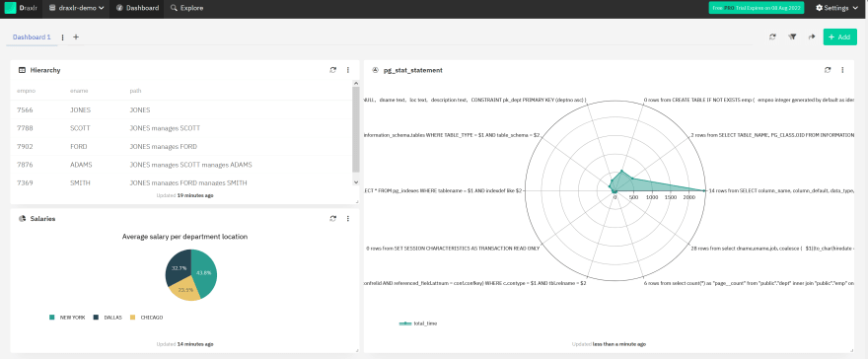Open pg_stat_statement widget options menu
This screenshot has width=868, height=359.
click(842, 70)
